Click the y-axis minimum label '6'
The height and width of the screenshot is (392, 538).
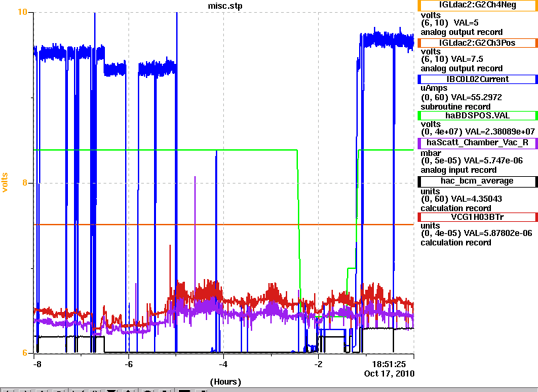25,353
